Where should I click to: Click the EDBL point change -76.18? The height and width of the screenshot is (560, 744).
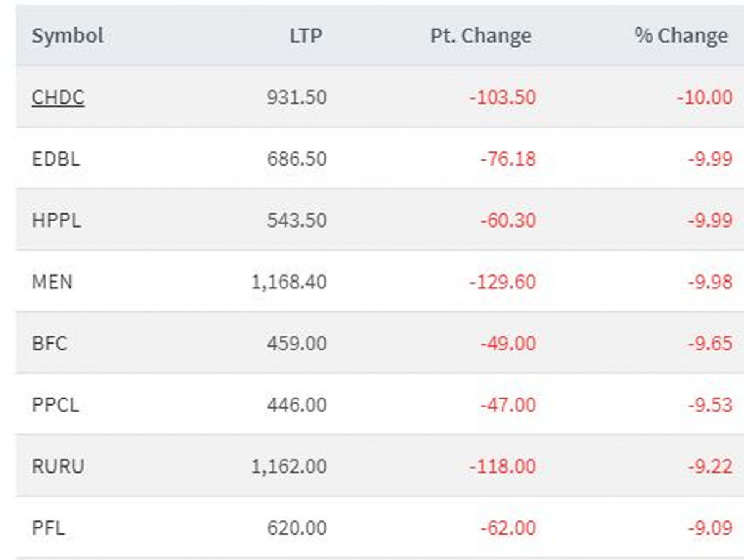coord(508,159)
